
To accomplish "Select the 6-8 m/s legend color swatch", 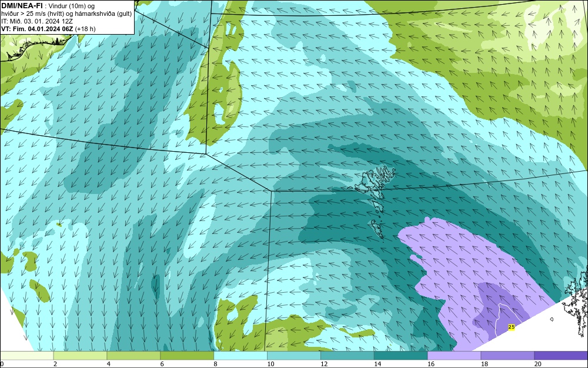I will (x=187, y=356).
